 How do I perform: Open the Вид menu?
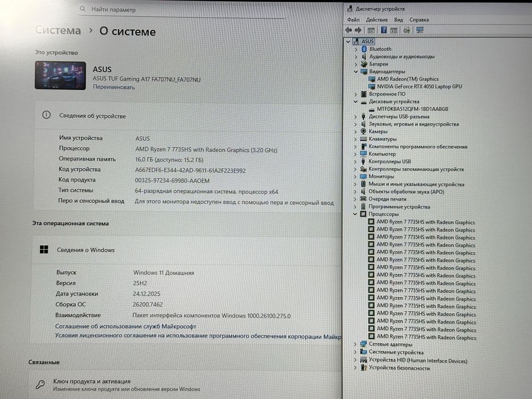pos(399,20)
